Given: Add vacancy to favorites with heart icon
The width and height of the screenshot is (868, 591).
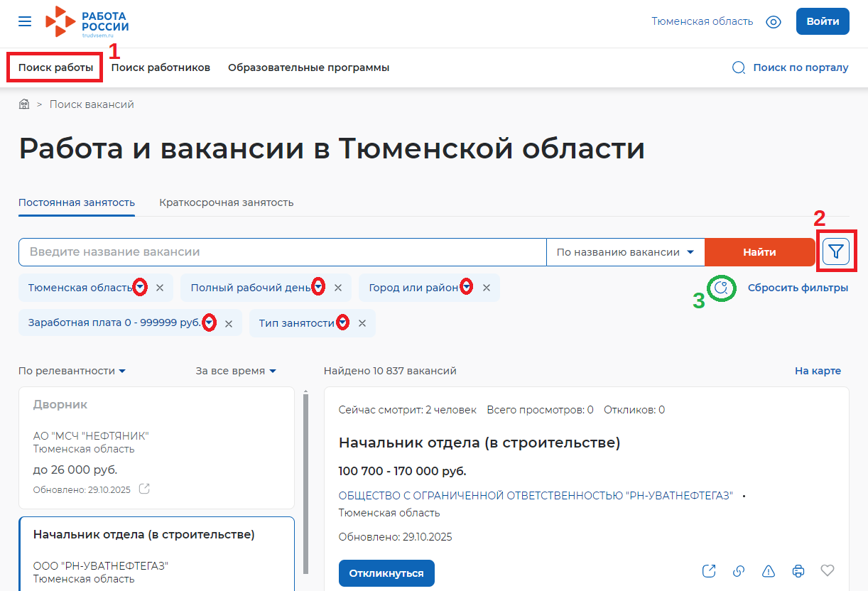Looking at the screenshot, I should (x=827, y=570).
